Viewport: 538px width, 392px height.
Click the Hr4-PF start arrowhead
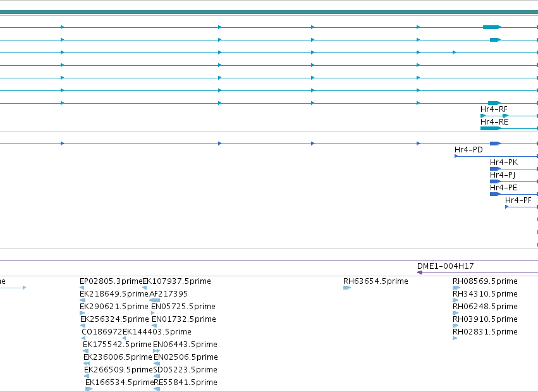507,207
